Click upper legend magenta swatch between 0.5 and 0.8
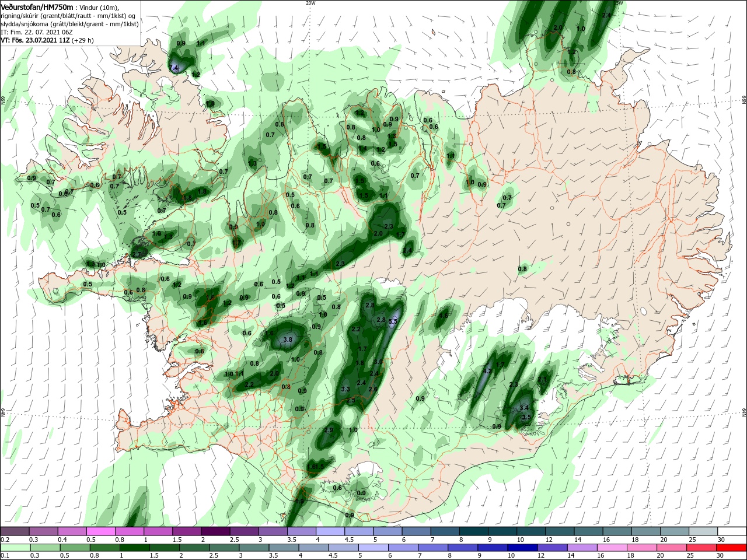This screenshot has width=747, height=560. (100, 531)
